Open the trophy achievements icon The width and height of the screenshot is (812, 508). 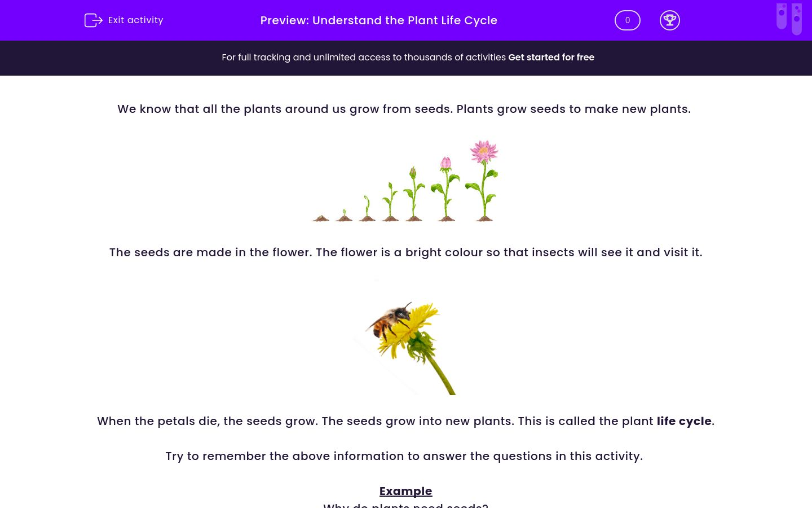pyautogui.click(x=670, y=20)
